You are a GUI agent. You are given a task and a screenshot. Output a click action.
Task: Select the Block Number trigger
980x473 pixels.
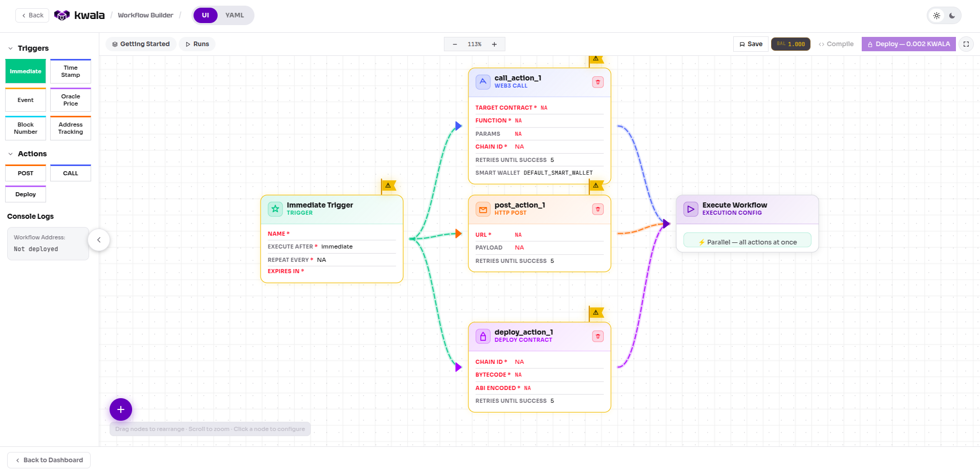point(26,128)
